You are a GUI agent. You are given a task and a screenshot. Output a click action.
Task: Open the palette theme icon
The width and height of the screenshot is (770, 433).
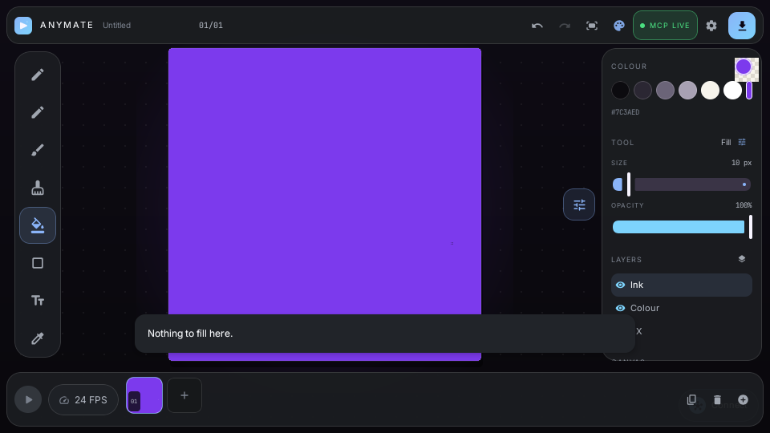pos(619,26)
